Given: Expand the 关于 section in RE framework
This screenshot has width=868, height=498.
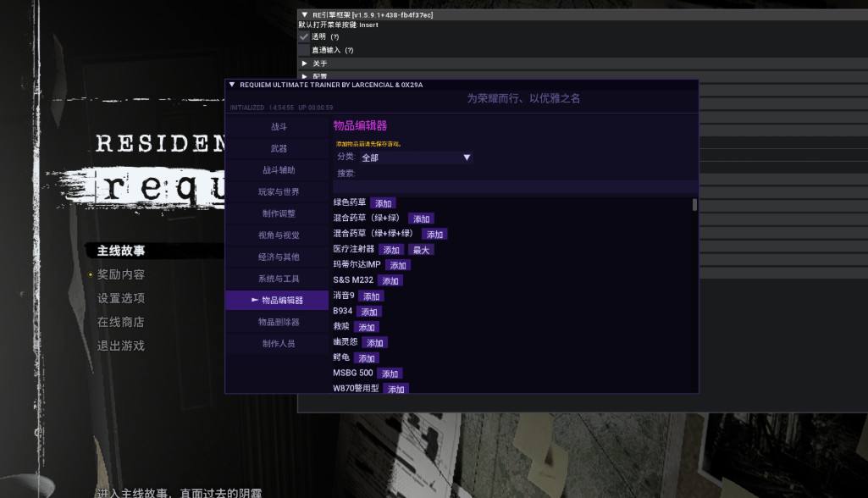Looking at the screenshot, I should click(305, 64).
